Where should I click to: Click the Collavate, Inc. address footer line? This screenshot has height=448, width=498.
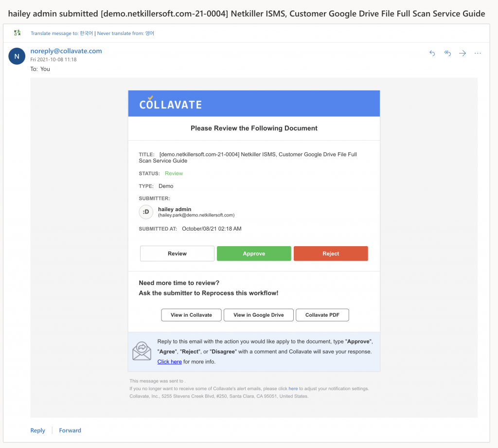coord(219,396)
